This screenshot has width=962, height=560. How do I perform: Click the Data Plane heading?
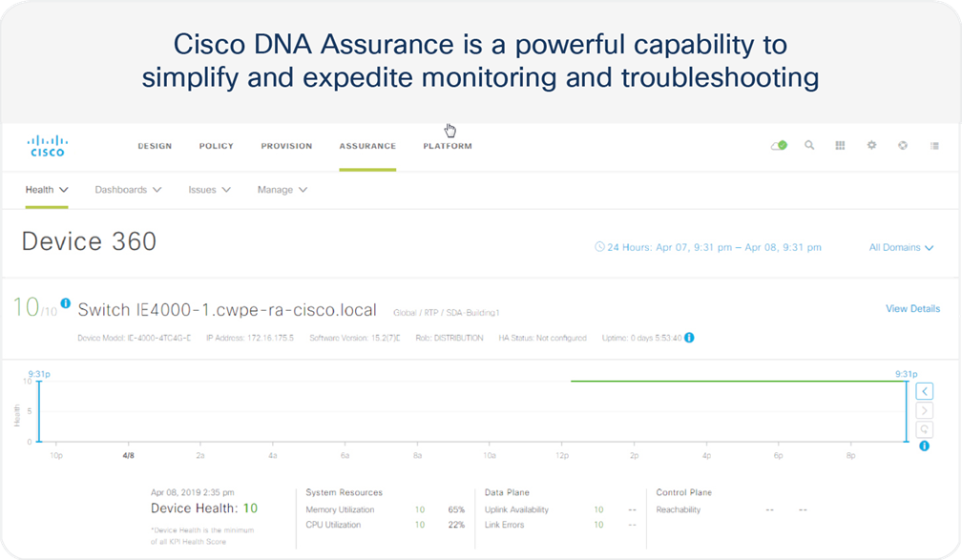click(x=507, y=492)
